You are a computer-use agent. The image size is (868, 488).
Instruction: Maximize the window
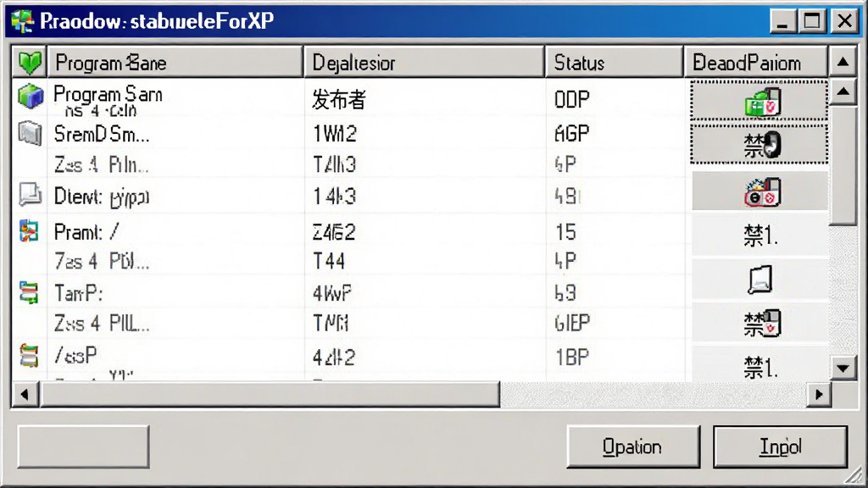pos(812,21)
